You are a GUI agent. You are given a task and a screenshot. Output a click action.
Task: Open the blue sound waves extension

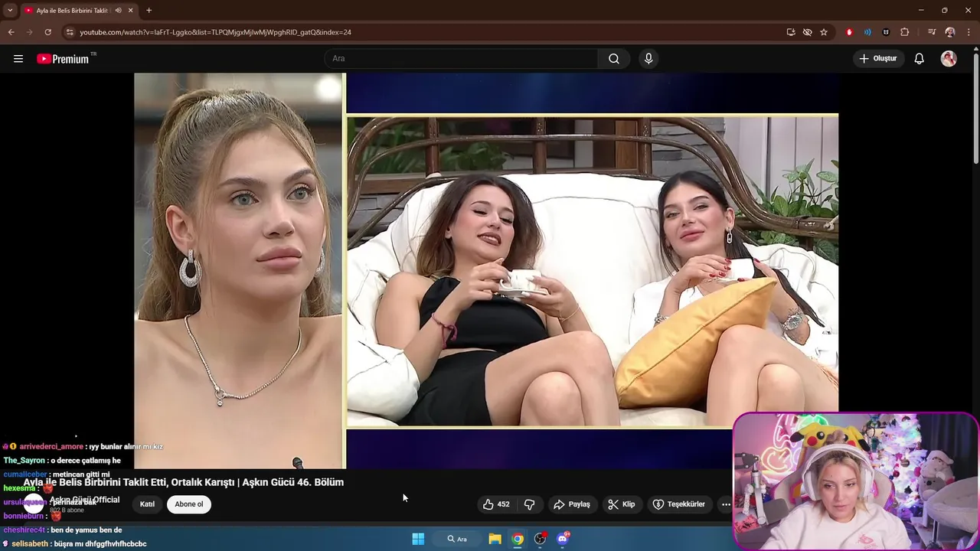point(867,32)
